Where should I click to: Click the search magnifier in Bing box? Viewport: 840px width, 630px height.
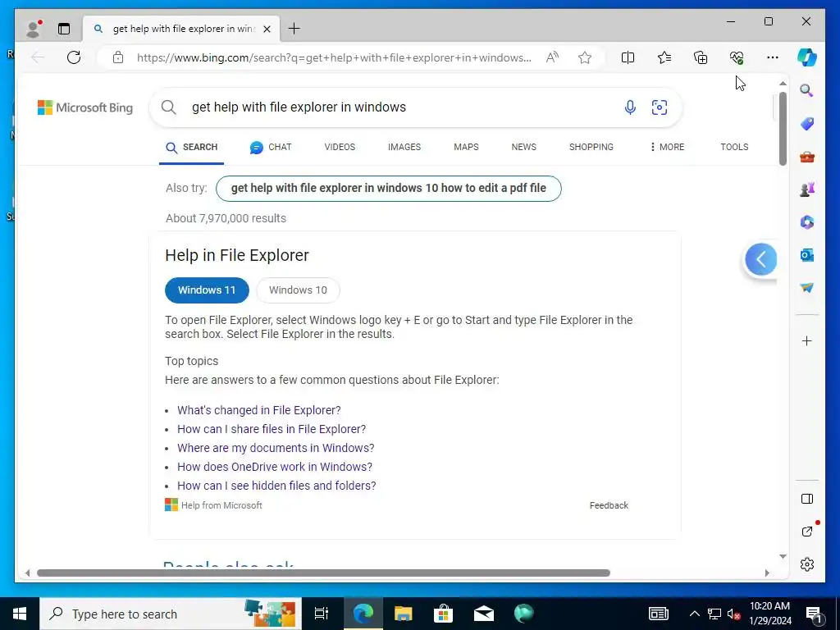click(169, 107)
